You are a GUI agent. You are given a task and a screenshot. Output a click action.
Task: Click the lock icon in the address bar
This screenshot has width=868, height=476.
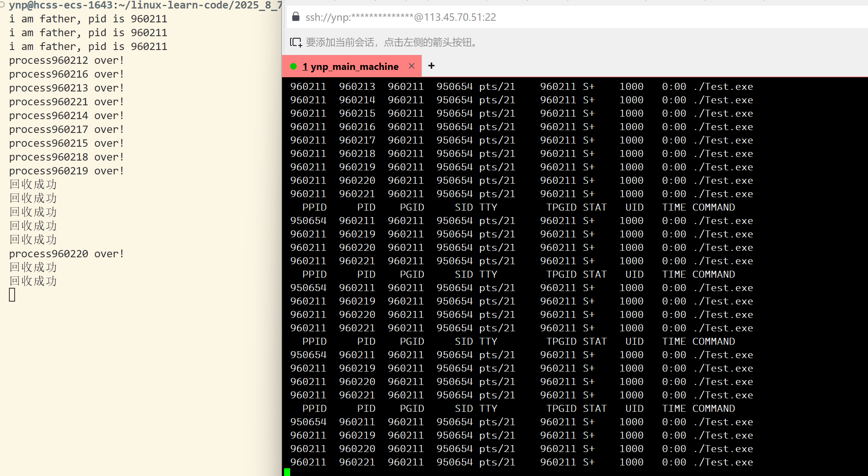coord(296,17)
